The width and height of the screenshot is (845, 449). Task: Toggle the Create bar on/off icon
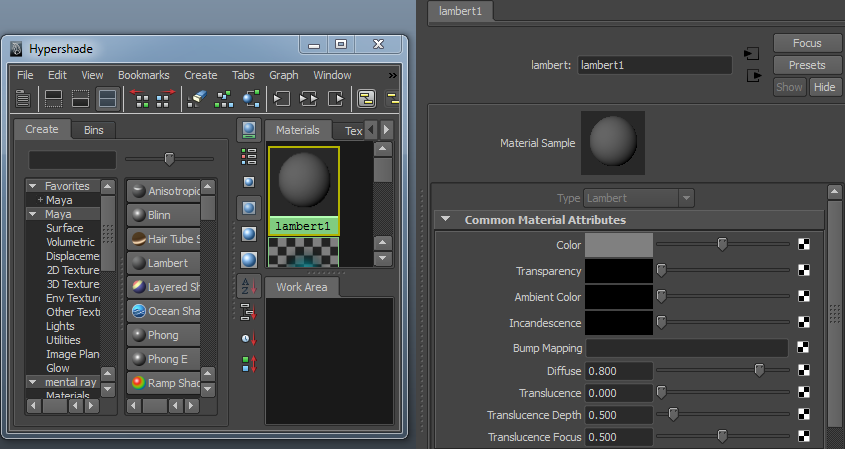(23, 99)
